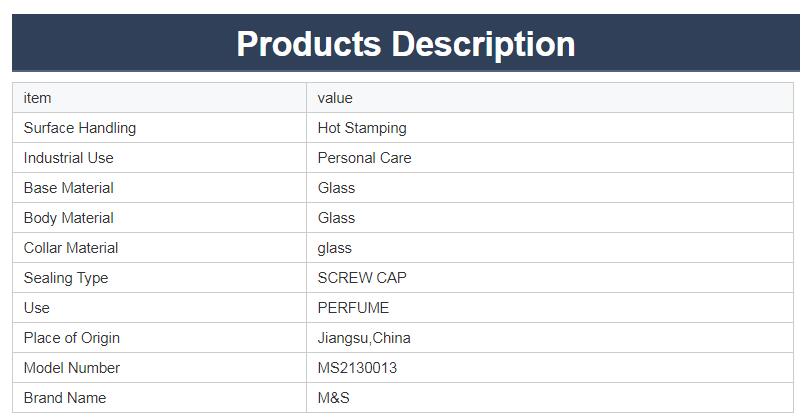Click the Glass value beside Body Material
The height and width of the screenshot is (420, 806).
click(336, 218)
